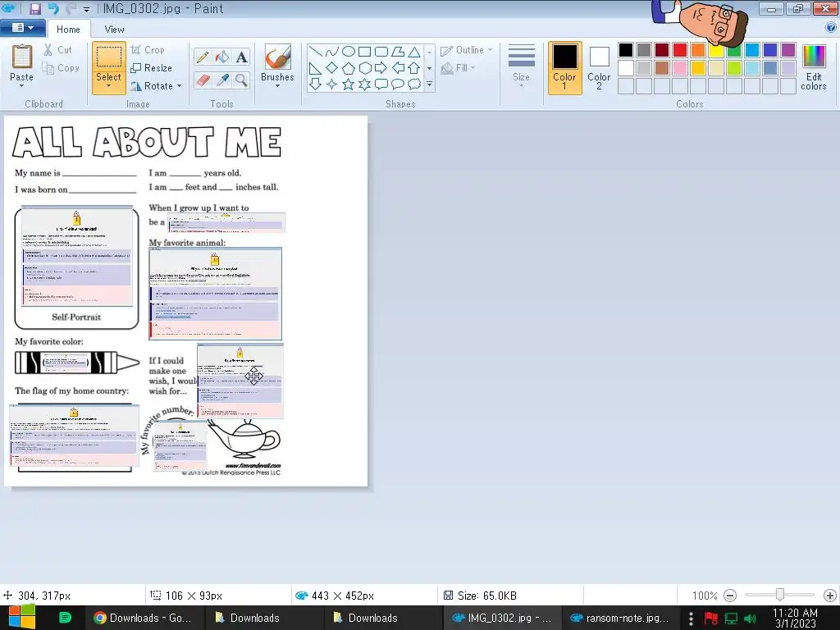Expand the Shapes gallery more button

429,84
